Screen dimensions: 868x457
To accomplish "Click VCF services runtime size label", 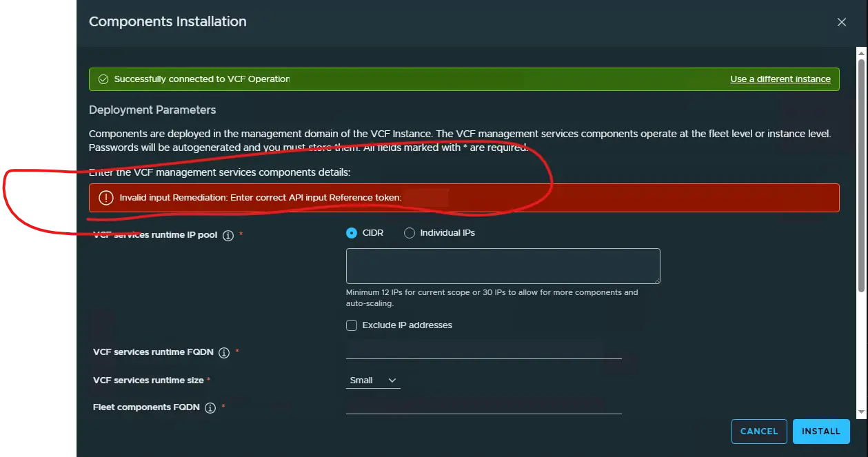I will click(x=148, y=380).
